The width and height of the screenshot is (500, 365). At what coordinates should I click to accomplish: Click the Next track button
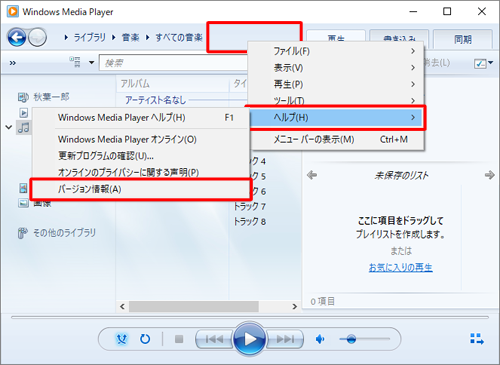pyautogui.click(x=285, y=339)
